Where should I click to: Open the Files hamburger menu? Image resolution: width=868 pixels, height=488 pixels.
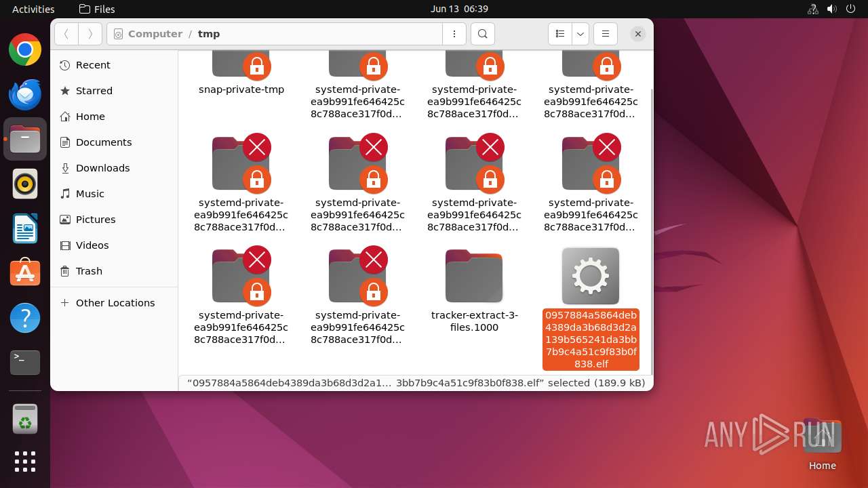(x=605, y=34)
